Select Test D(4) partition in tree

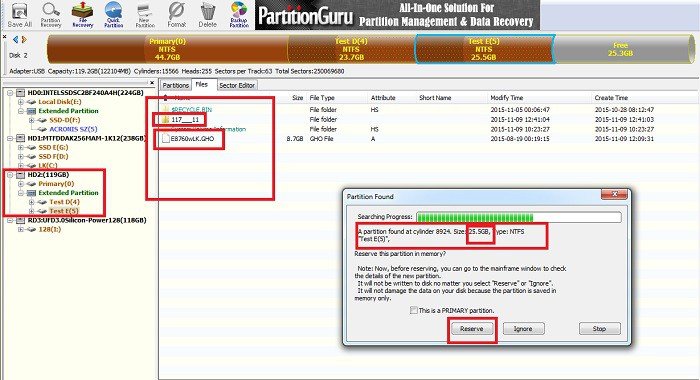[x=64, y=202]
